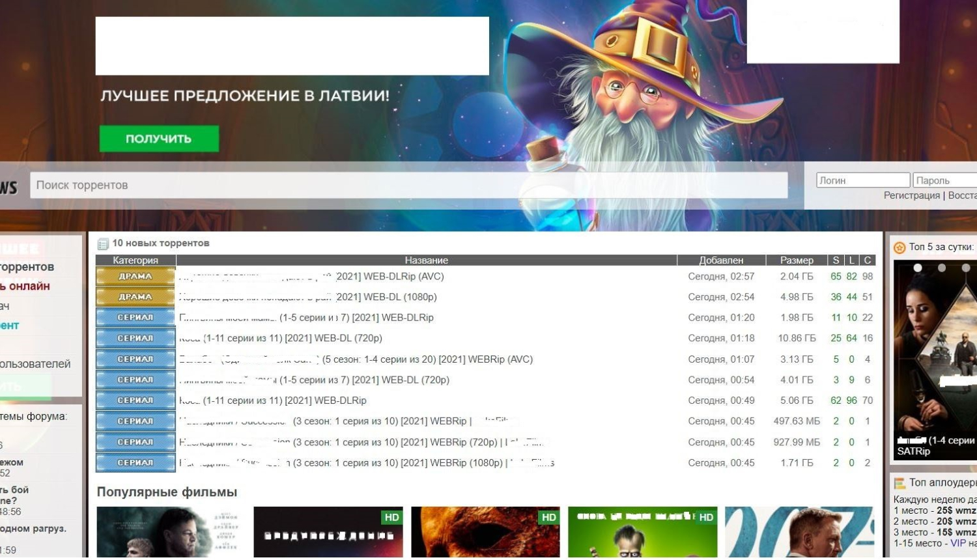Click the list icon beside 10 новых торрентов
The height and width of the screenshot is (560, 977).
pyautogui.click(x=102, y=244)
